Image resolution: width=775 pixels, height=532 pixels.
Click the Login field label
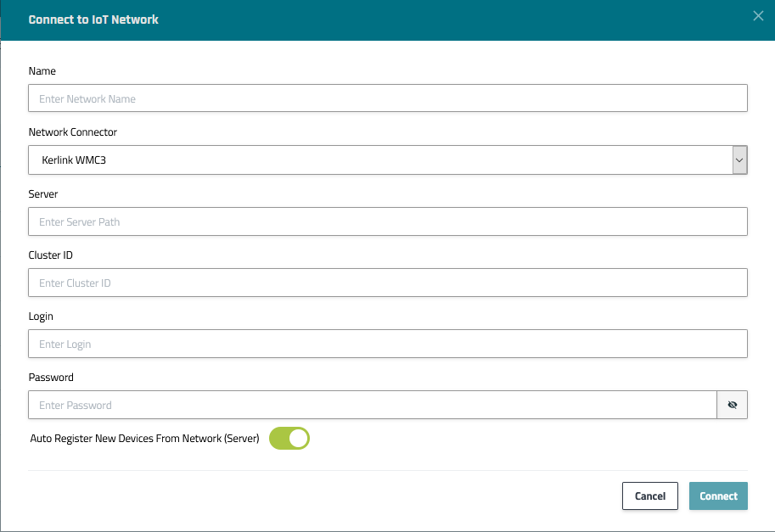pos(41,316)
